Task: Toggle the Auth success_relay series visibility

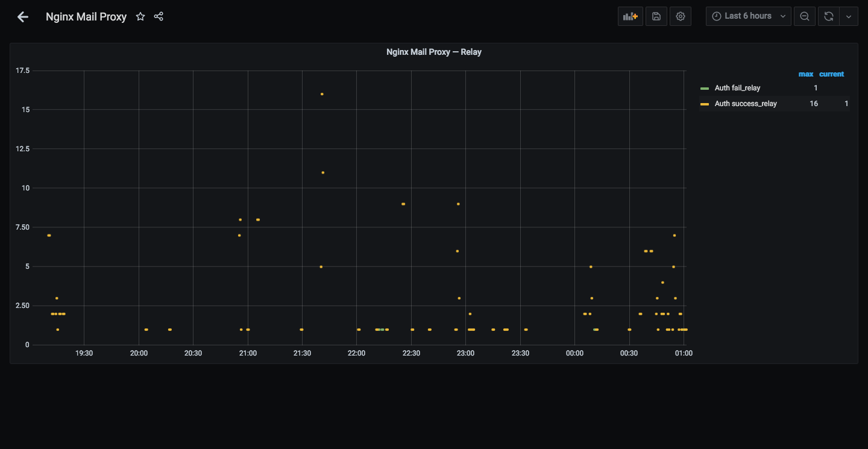Action: [x=746, y=104]
